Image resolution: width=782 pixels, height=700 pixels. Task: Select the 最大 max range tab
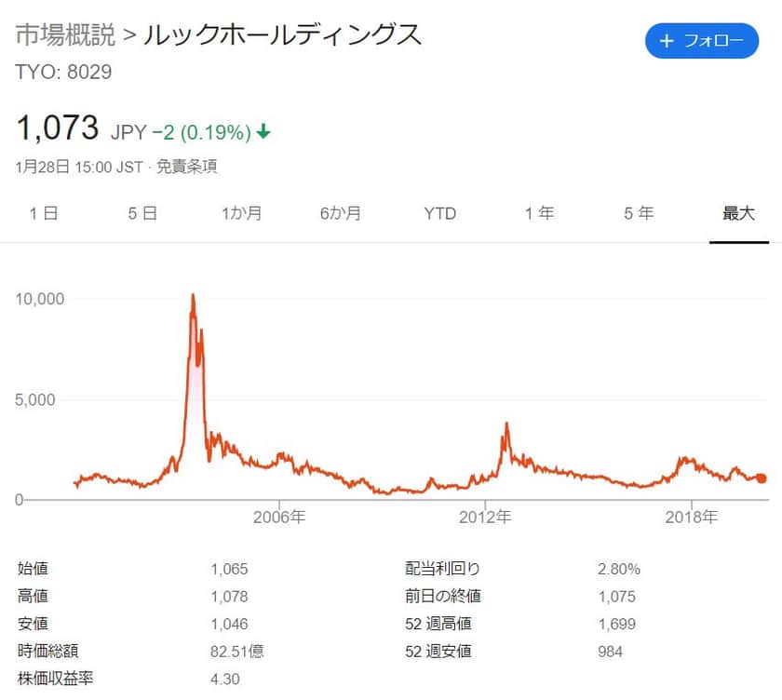pyautogui.click(x=738, y=213)
